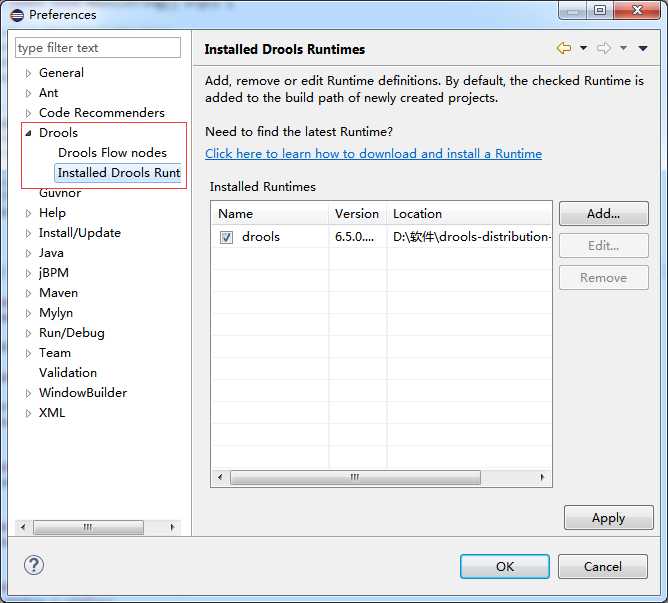Expand the Java tree node

click(x=28, y=253)
